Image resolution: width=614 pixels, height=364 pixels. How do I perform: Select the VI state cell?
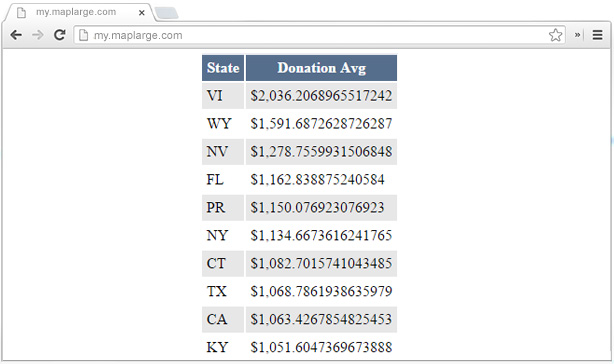pyautogui.click(x=223, y=96)
